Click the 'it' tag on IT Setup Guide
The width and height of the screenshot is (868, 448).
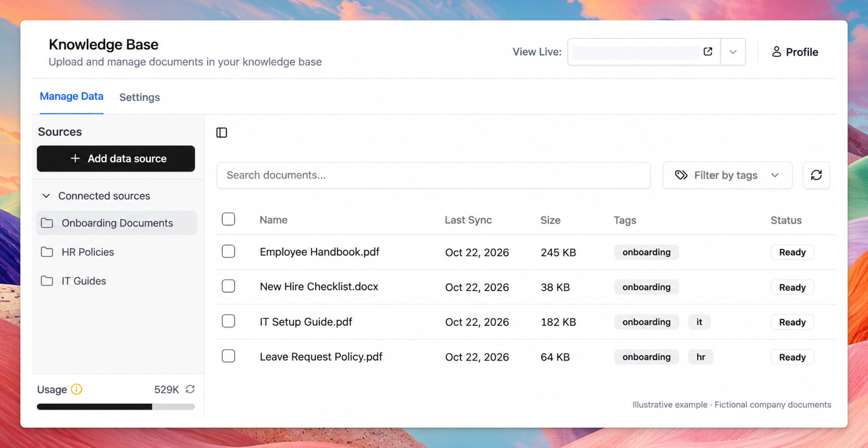pos(699,322)
